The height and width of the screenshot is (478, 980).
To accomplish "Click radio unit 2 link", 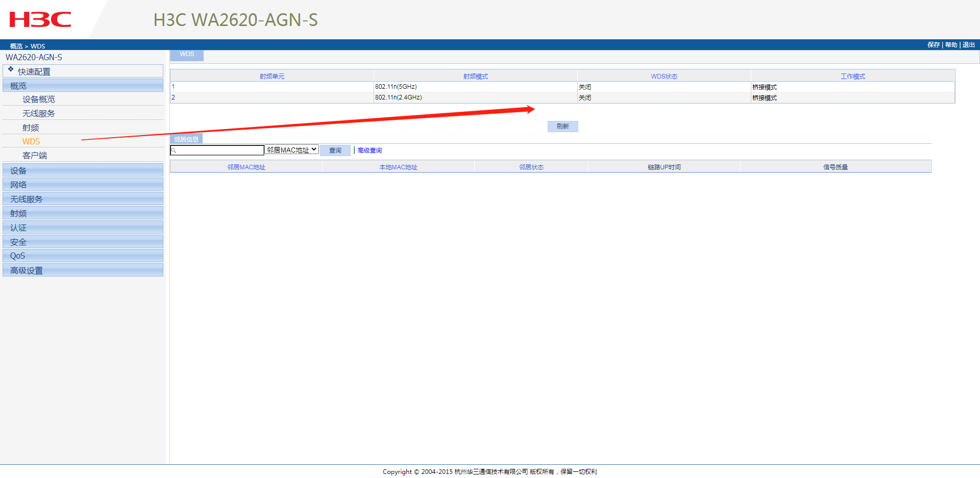I will [x=173, y=97].
